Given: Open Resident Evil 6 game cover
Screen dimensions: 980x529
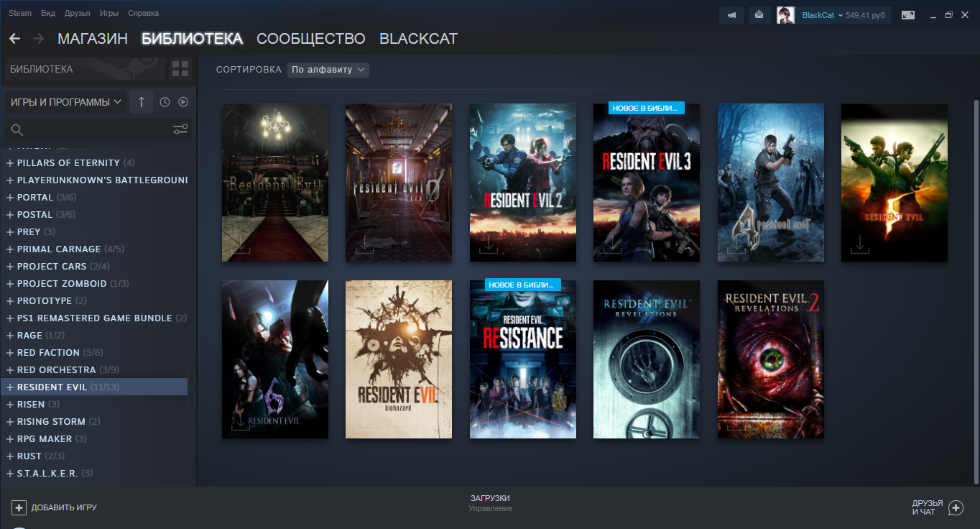Looking at the screenshot, I should [x=275, y=359].
